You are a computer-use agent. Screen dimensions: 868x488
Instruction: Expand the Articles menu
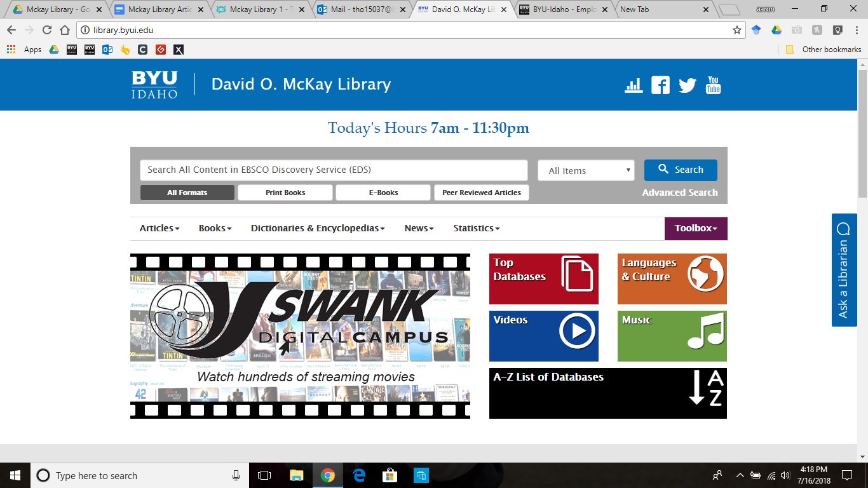click(x=159, y=228)
